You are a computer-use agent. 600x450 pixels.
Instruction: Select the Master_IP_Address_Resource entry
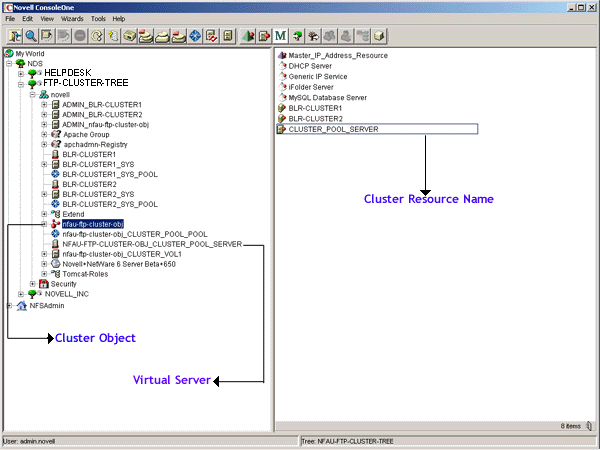pos(338,55)
